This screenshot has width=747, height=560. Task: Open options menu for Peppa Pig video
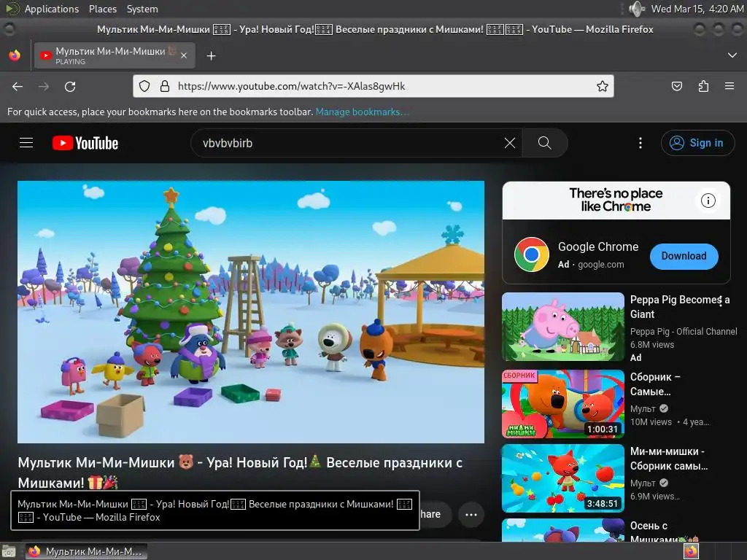click(x=720, y=300)
